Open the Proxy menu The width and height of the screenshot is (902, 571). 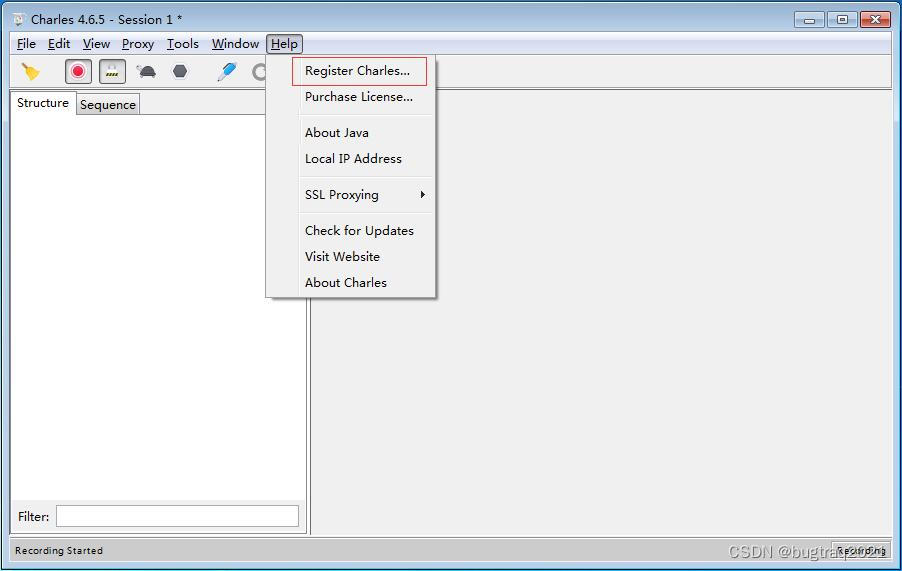pos(137,44)
